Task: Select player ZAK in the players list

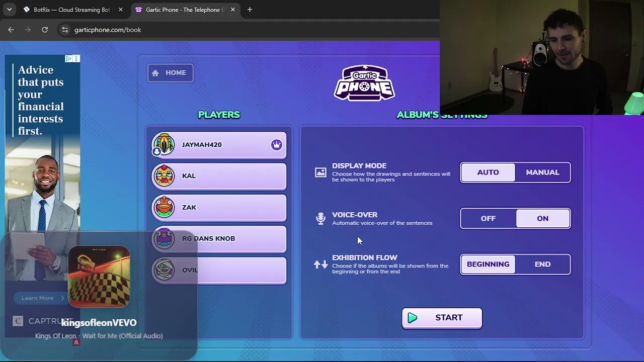Action: [219, 207]
